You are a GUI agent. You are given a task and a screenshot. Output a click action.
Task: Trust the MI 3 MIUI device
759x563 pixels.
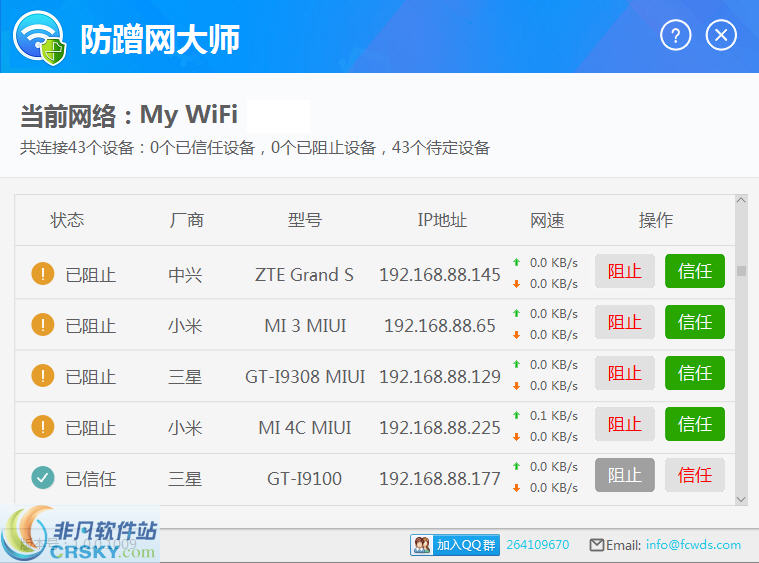pyautogui.click(x=695, y=322)
